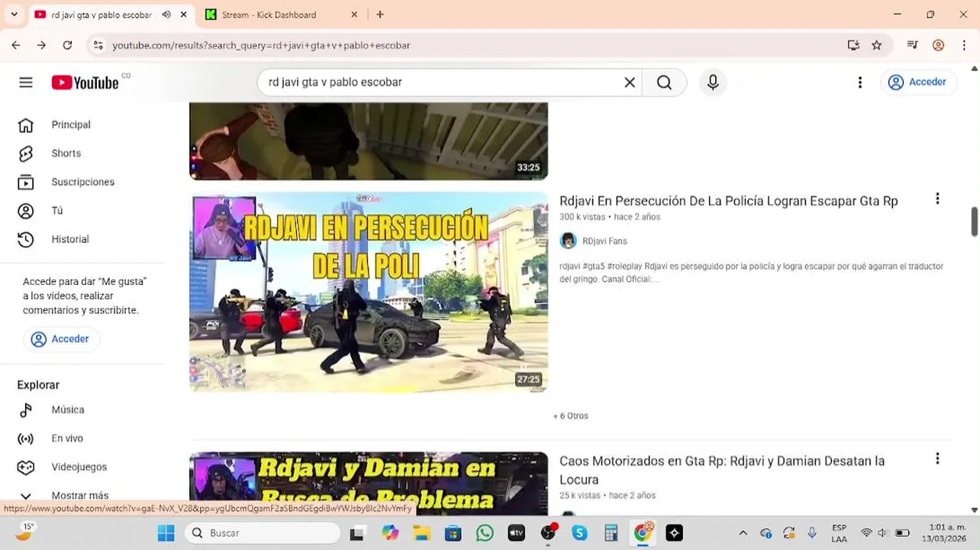Viewport: 980px width, 550px height.
Task: Go forward with the browser forward arrow
Action: click(x=41, y=45)
